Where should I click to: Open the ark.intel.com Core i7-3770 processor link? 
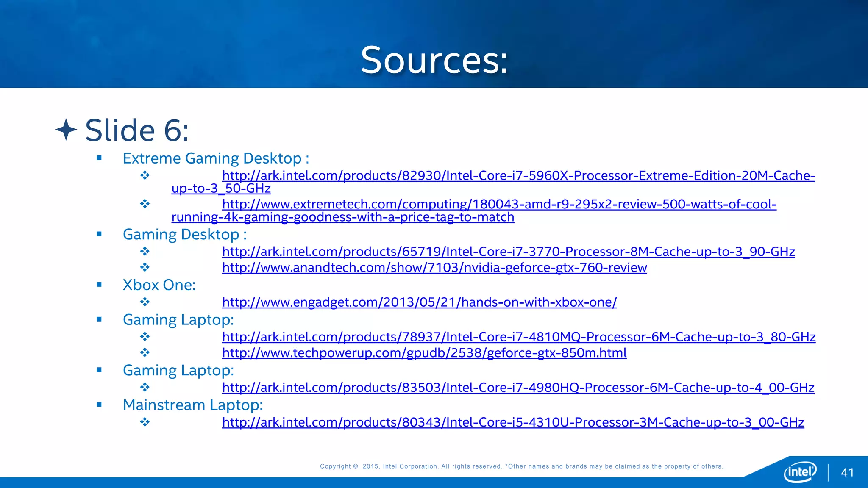509,252
